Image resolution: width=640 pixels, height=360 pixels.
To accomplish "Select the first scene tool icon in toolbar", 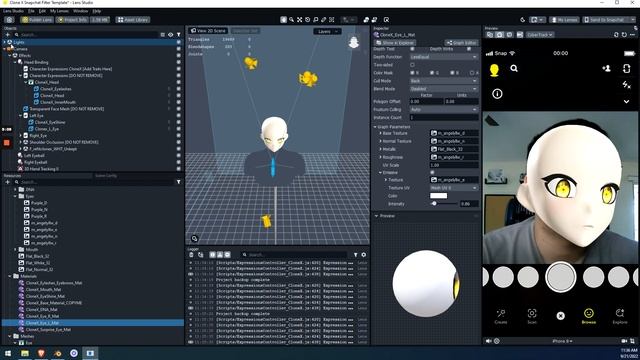I will 283,20.
